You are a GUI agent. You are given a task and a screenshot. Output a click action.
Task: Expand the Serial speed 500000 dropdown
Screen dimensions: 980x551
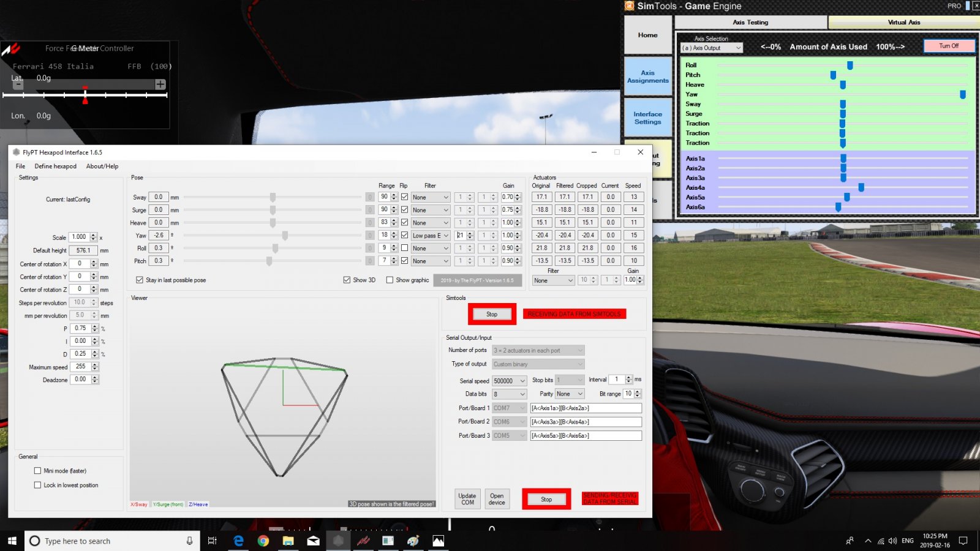(x=510, y=381)
